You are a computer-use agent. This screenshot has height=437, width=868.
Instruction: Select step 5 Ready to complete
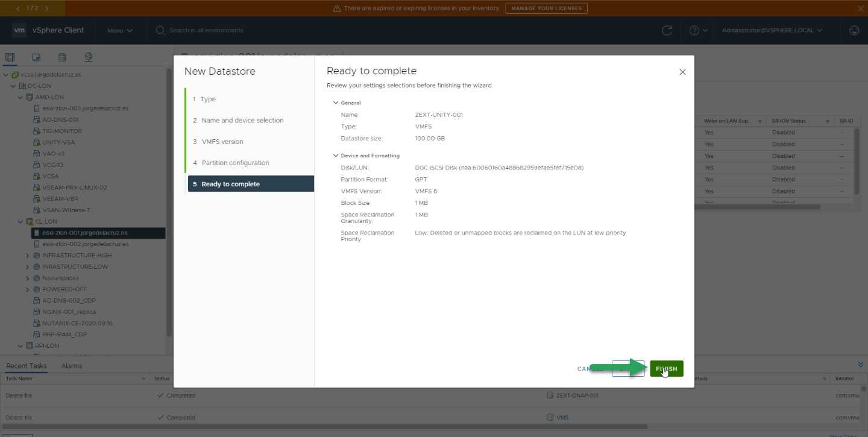coord(251,184)
